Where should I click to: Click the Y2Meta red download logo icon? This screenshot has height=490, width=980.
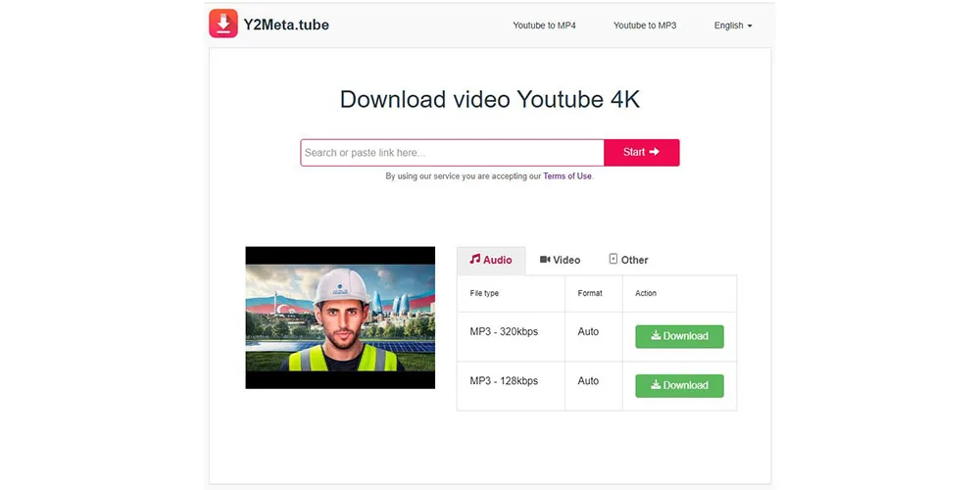[x=223, y=24]
